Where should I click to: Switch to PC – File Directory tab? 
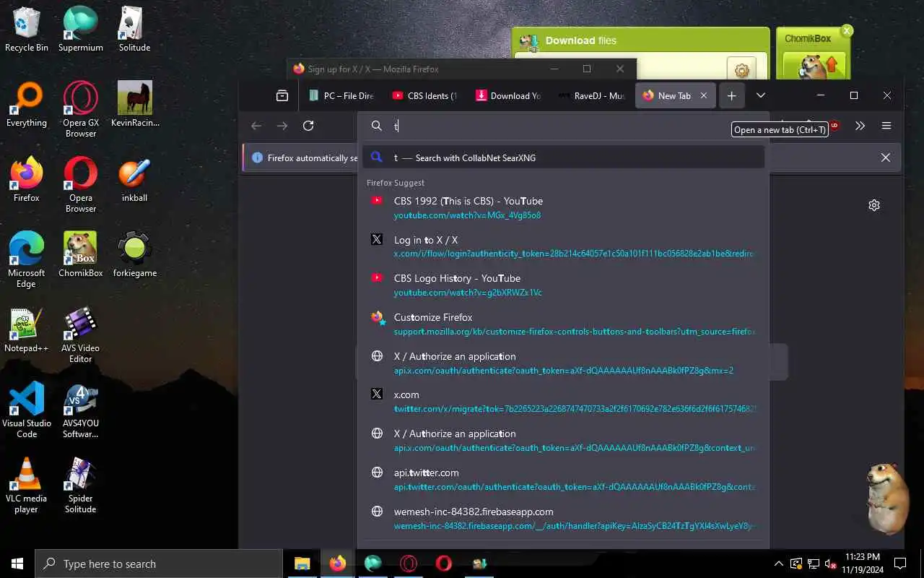[x=341, y=95]
